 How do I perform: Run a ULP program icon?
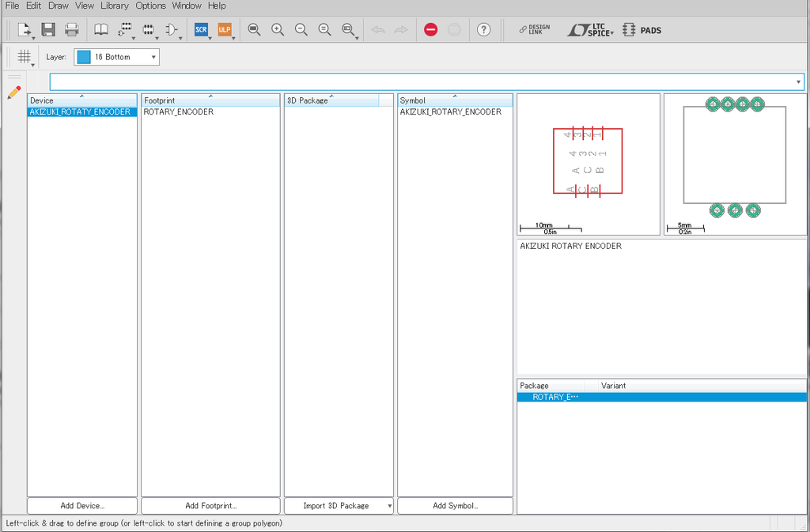[224, 29]
